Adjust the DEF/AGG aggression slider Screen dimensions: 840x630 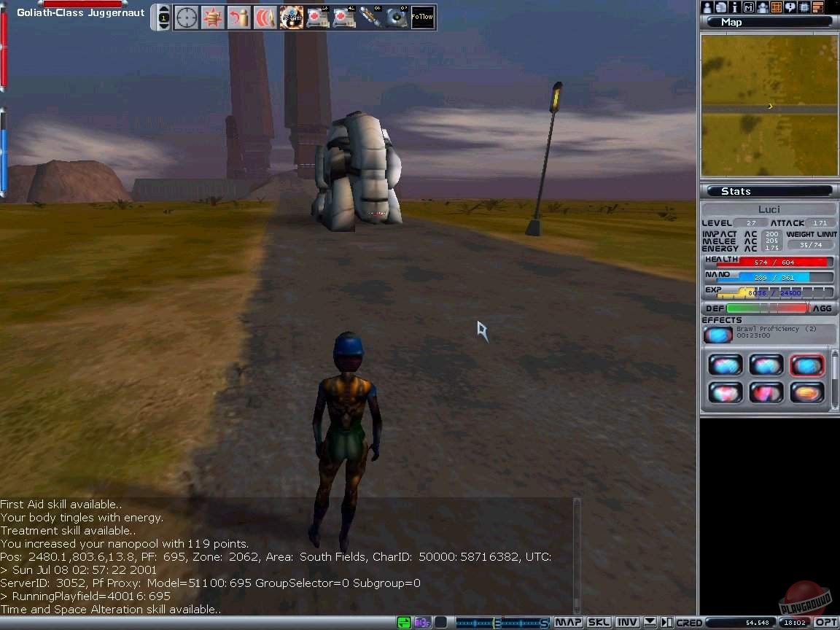tap(768, 308)
